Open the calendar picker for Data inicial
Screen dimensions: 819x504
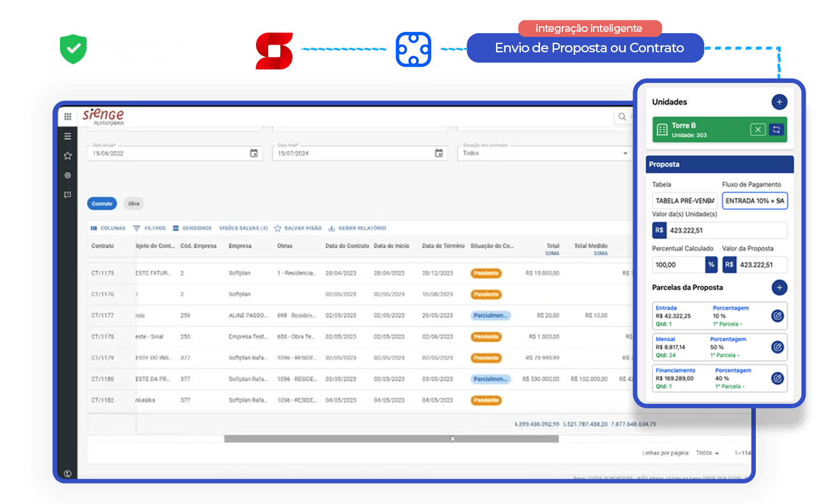click(x=253, y=153)
